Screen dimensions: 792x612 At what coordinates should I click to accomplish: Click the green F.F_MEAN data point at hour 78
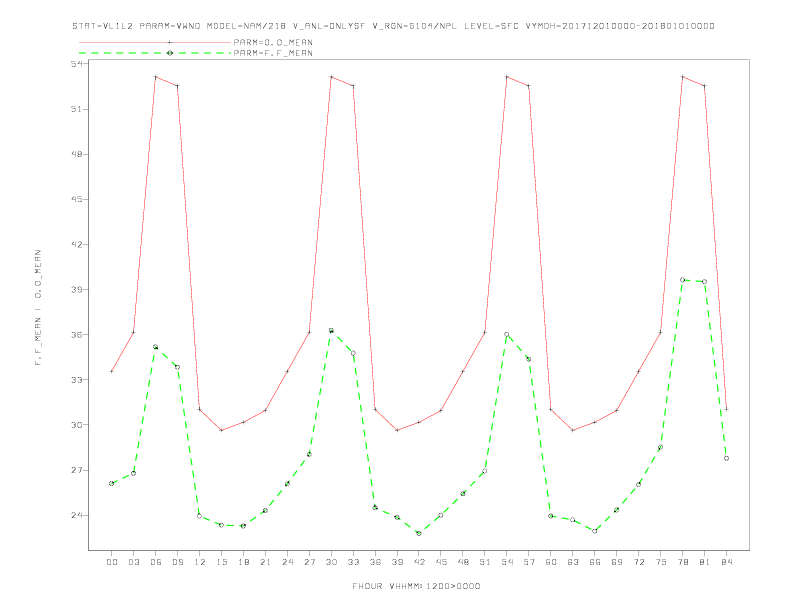pos(682,280)
